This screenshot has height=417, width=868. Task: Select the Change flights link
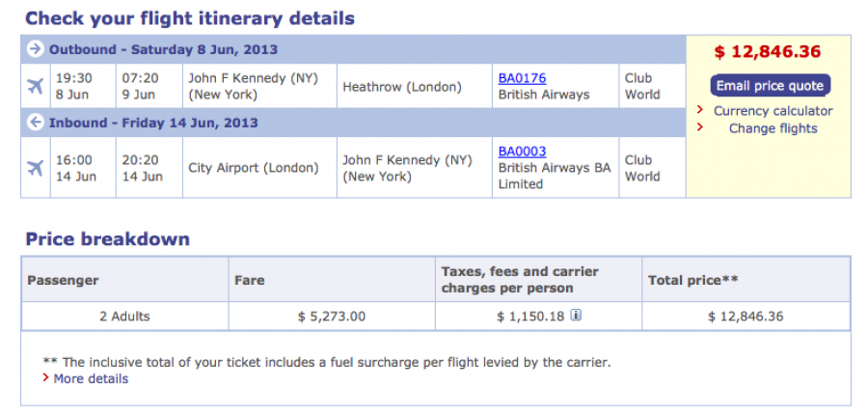click(x=773, y=128)
